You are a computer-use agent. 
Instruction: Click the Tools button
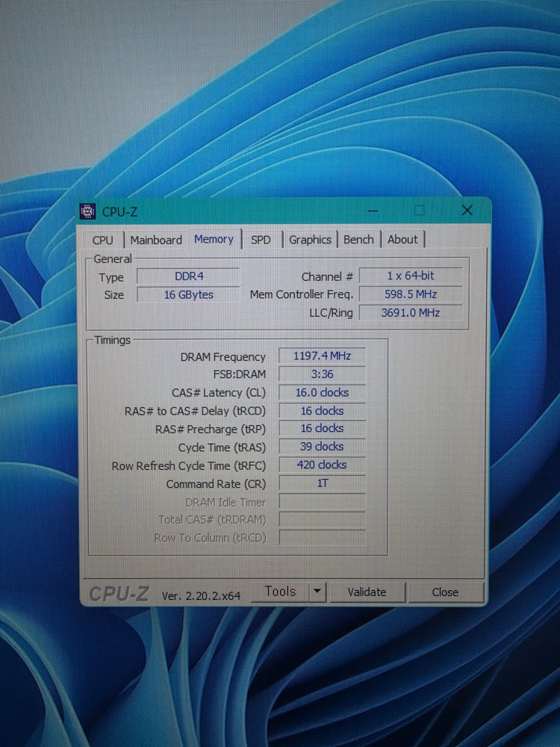[x=280, y=592]
